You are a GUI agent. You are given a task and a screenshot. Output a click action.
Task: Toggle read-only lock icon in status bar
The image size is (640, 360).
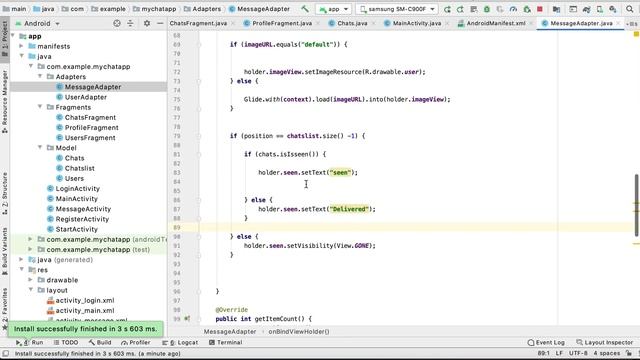629,353
